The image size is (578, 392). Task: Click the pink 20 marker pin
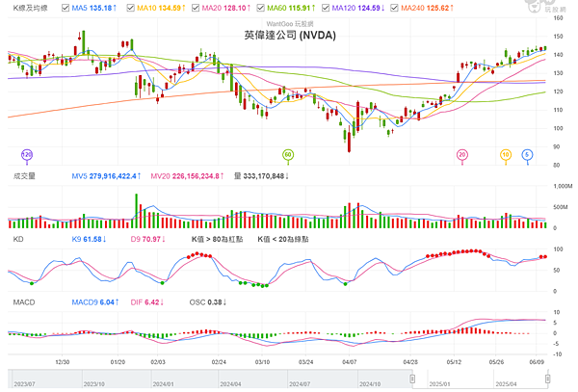click(462, 155)
